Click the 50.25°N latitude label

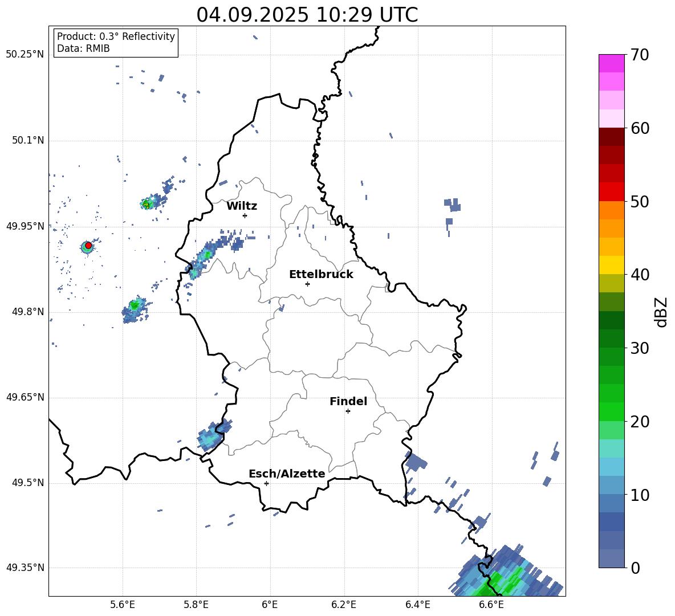(x=25, y=55)
